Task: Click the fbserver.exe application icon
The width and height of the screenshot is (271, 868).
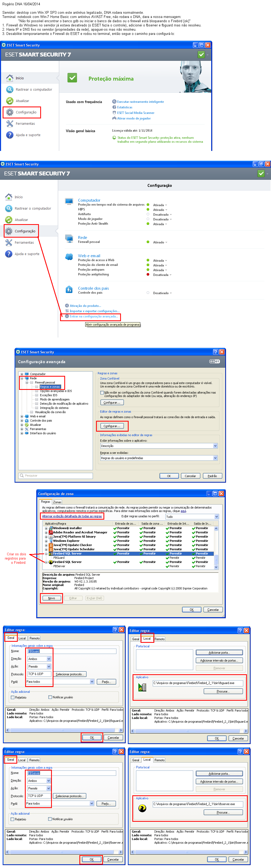Action: [142, 808]
